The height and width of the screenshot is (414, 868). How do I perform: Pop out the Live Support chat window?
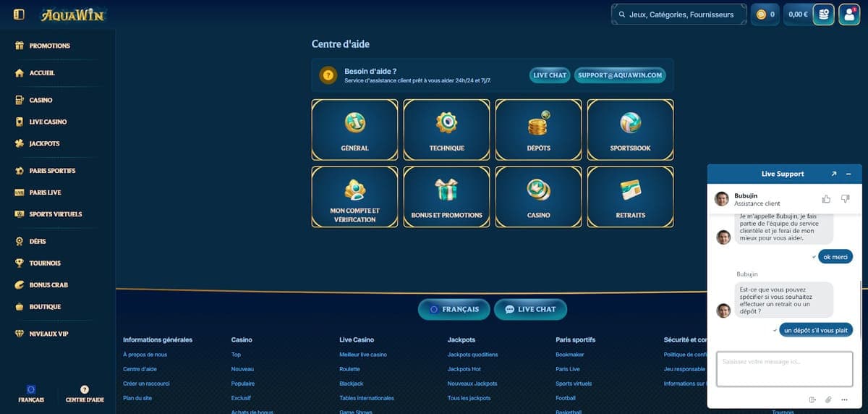(x=834, y=174)
